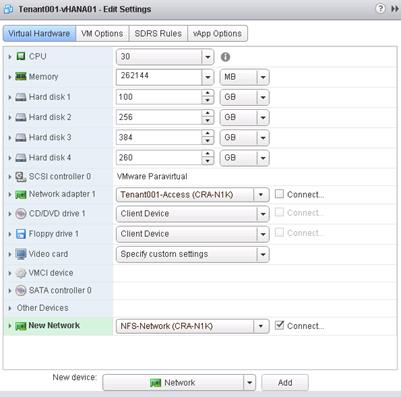Open the Memory size dropdown
The width and height of the screenshot is (401, 397).
point(208,77)
